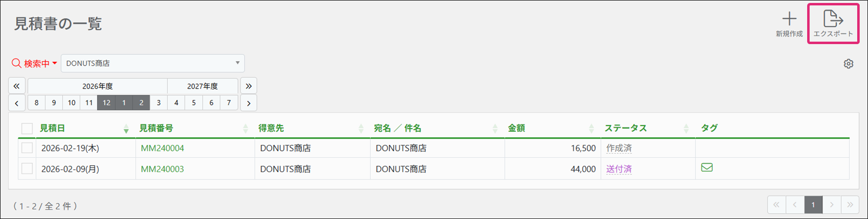Click the next month single arrow
The width and height of the screenshot is (868, 219).
coord(249,103)
